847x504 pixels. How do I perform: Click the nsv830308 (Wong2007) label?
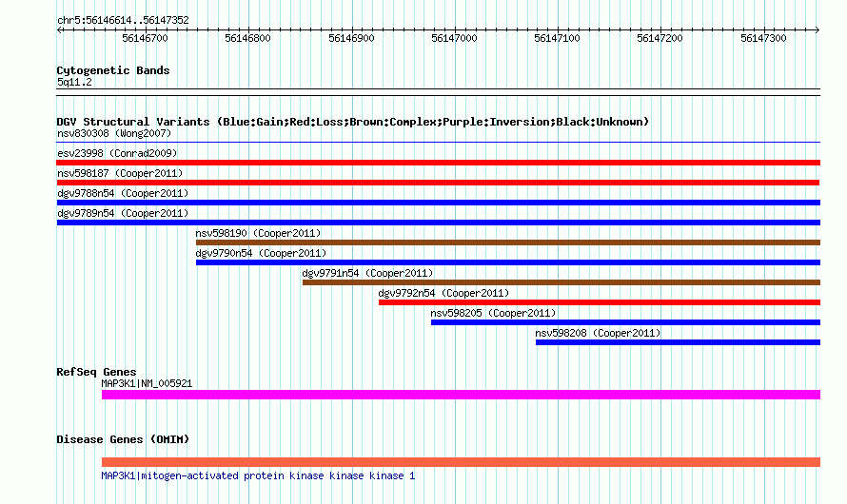click(114, 133)
